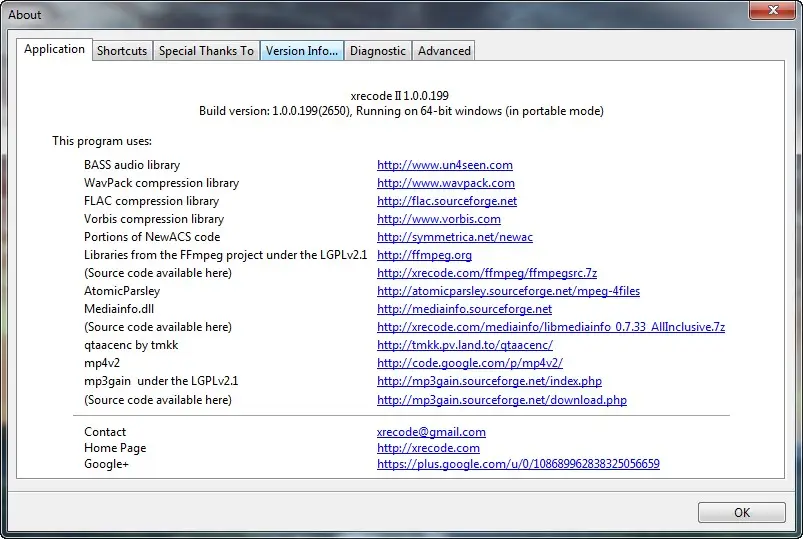
Task: Follow the mp3gain index.php link
Action: tap(489, 381)
